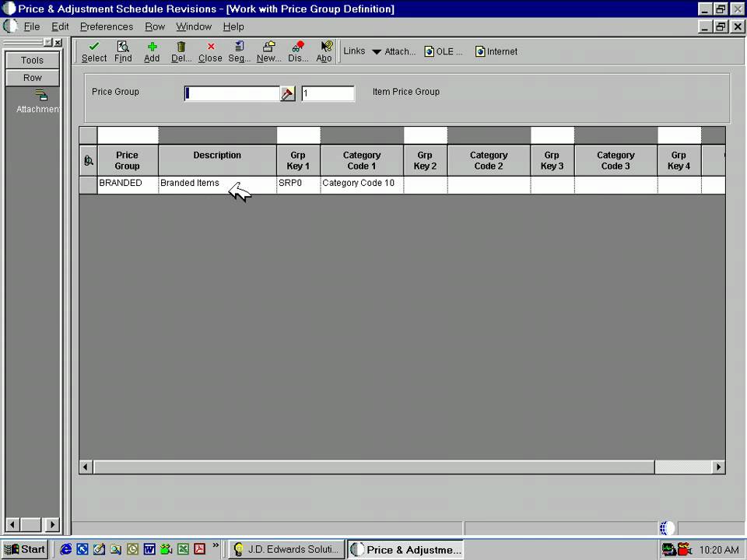Click the Row sidebar button
Image resolution: width=747 pixels, height=560 pixels.
pyautogui.click(x=33, y=78)
